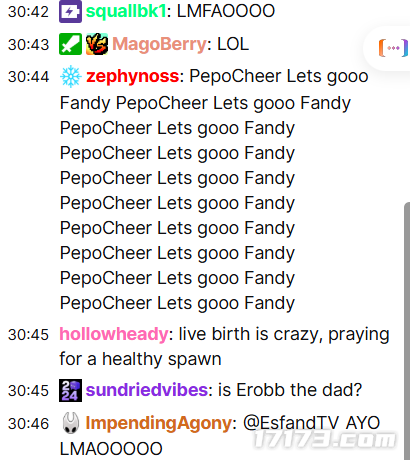Click the 30:46 timestamp of ImpendingAgony's message
Viewport: 410px width, 460px height.
pos(28,424)
